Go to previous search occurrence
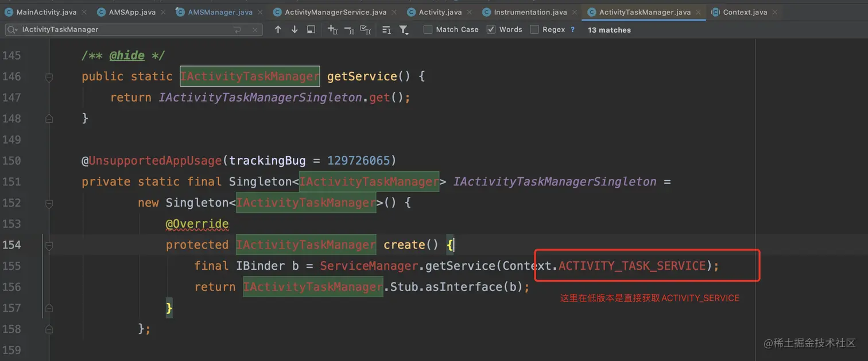 [x=278, y=29]
